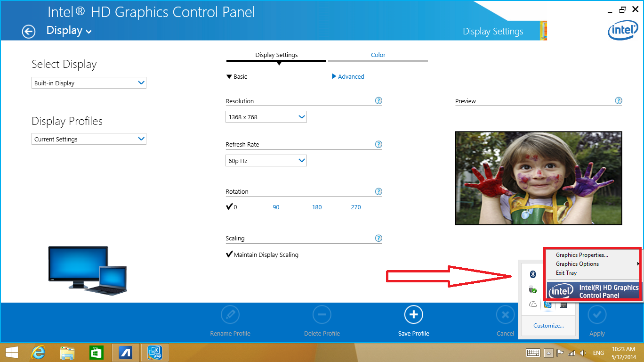The height and width of the screenshot is (362, 644).
Task: Click the ENG language indicator
Action: [x=598, y=353]
